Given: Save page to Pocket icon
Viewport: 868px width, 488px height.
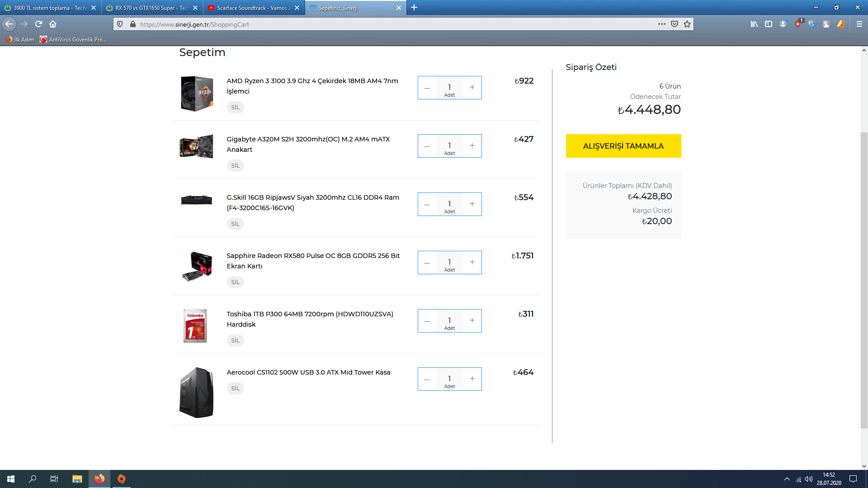Looking at the screenshot, I should coord(675,24).
